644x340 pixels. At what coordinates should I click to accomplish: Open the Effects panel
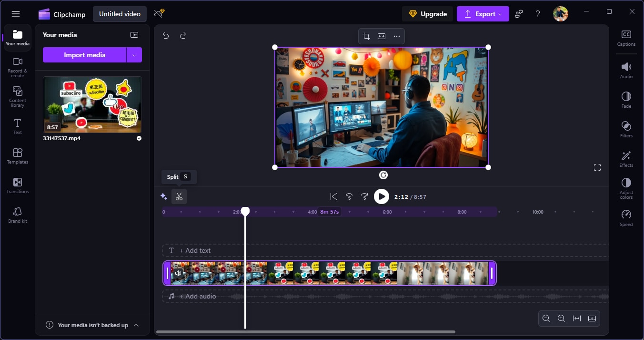[626, 159]
